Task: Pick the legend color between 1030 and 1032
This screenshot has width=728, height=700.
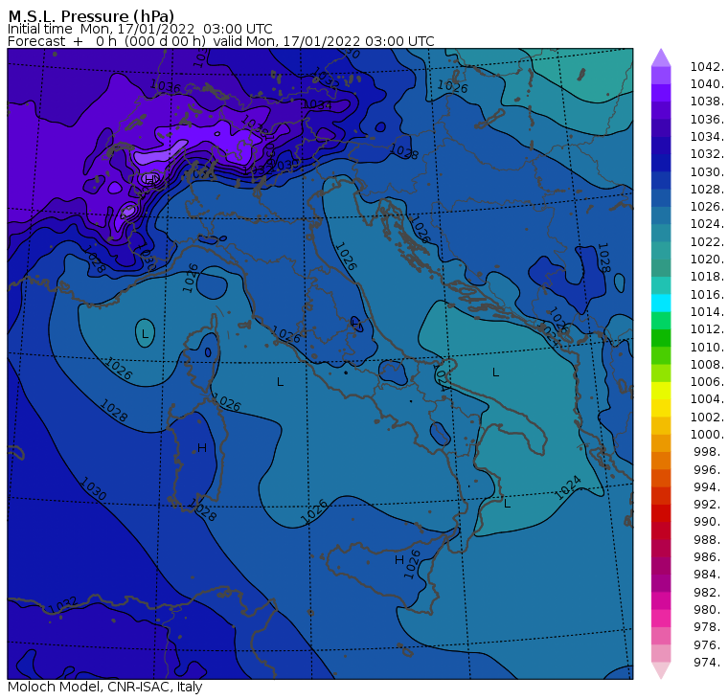Action: pos(661,163)
